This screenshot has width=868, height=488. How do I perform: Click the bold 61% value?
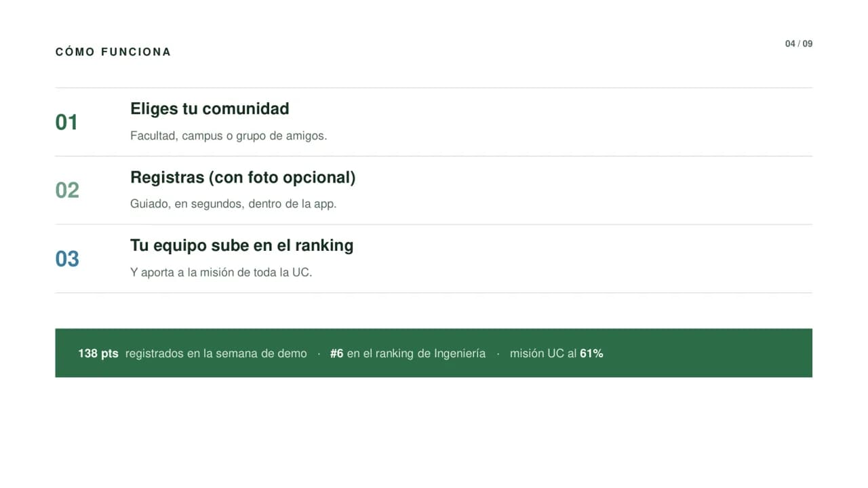pyautogui.click(x=591, y=353)
